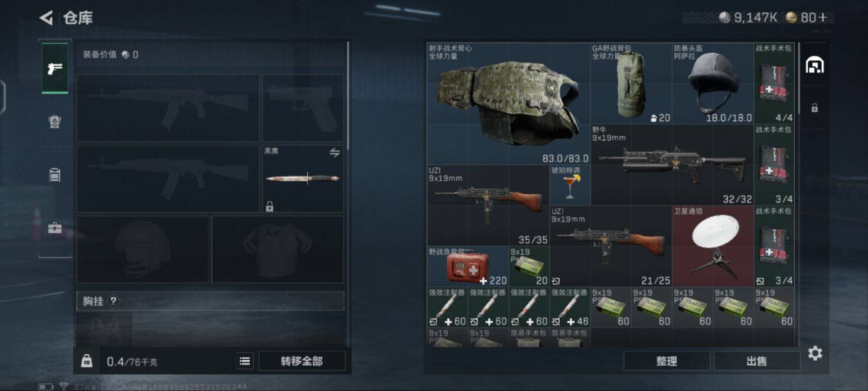Image resolution: width=868 pixels, height=391 pixels.
Task: Open the weapons loadout tab with pistol icon
Action: pyautogui.click(x=55, y=69)
